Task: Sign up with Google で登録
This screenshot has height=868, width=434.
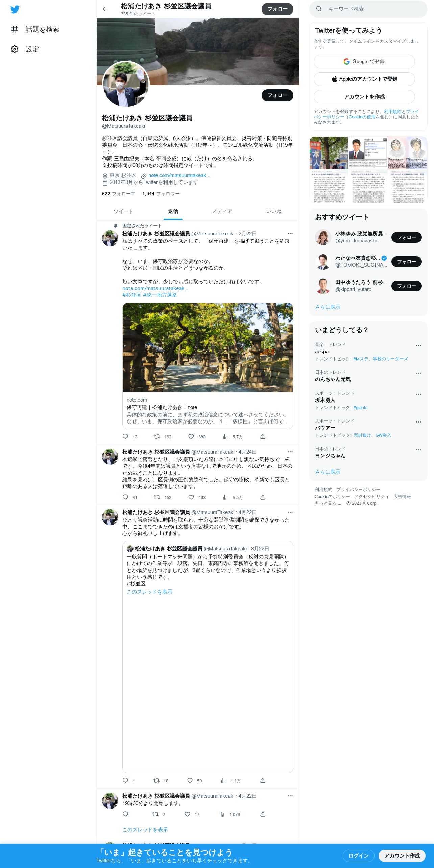Action: [x=364, y=62]
